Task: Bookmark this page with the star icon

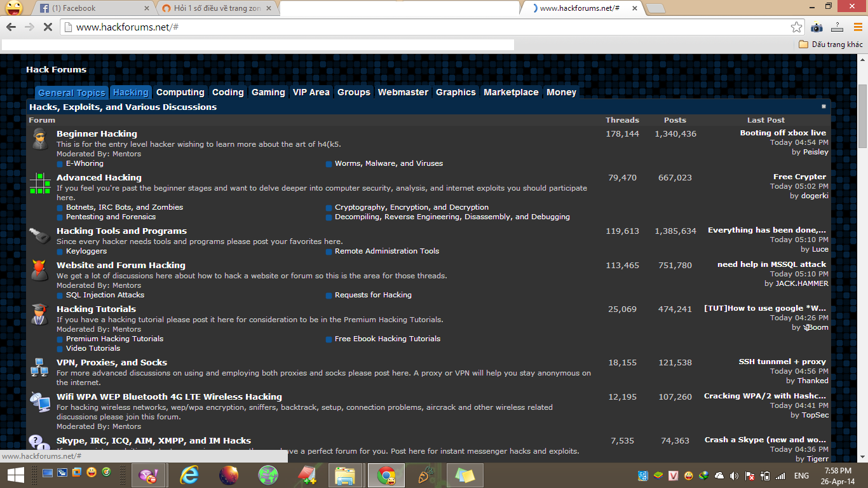Action: (x=796, y=27)
